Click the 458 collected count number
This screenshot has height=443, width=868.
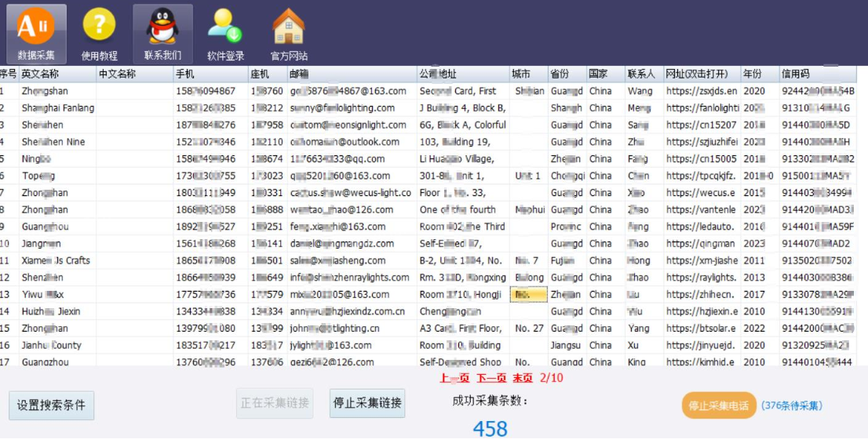pos(491,429)
